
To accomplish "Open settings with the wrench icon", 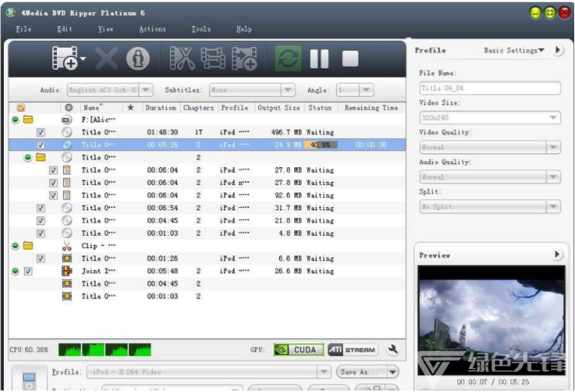I will coord(393,350).
